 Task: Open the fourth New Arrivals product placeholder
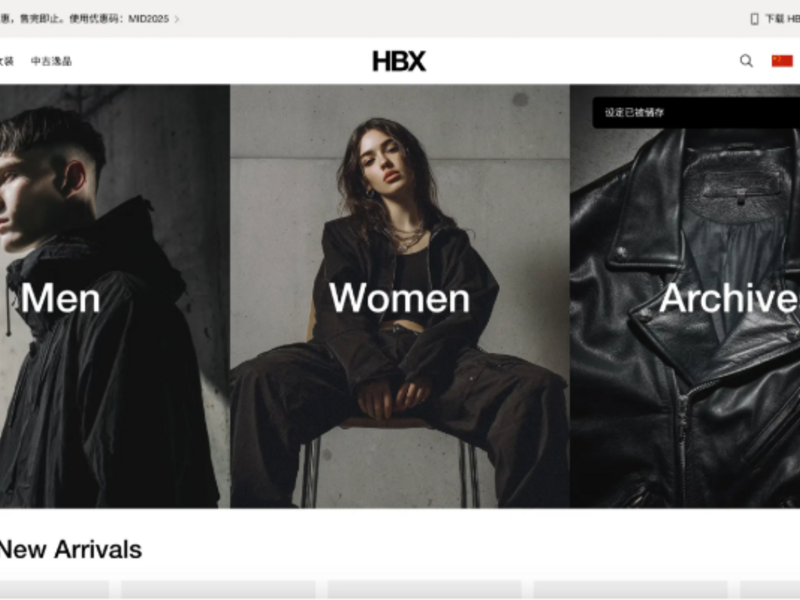click(x=631, y=589)
